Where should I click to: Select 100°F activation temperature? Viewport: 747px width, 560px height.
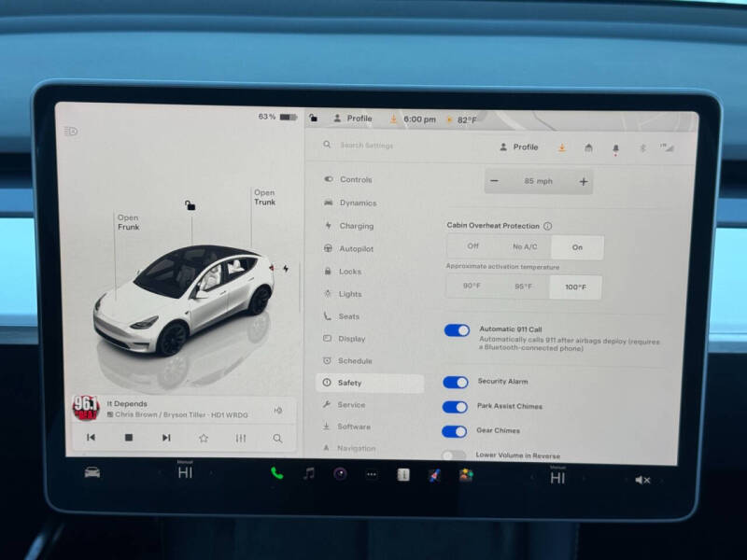tap(575, 287)
